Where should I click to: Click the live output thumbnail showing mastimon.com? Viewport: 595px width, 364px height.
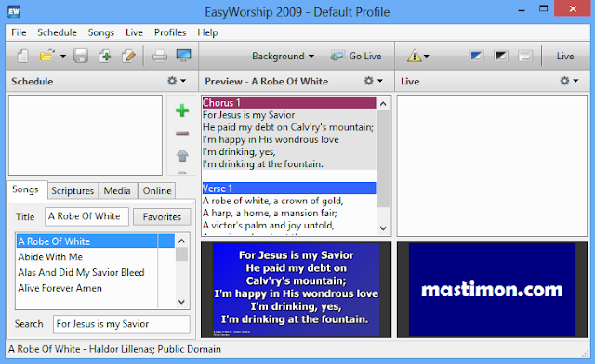(492, 290)
